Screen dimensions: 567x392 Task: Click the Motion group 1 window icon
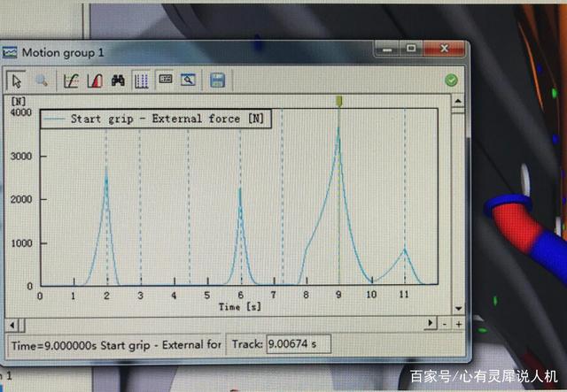[10, 52]
